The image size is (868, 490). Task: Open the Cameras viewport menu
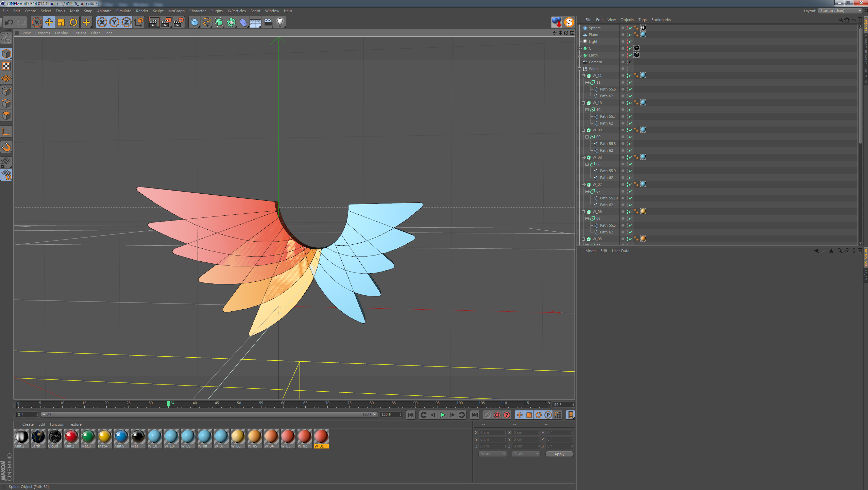coord(42,33)
